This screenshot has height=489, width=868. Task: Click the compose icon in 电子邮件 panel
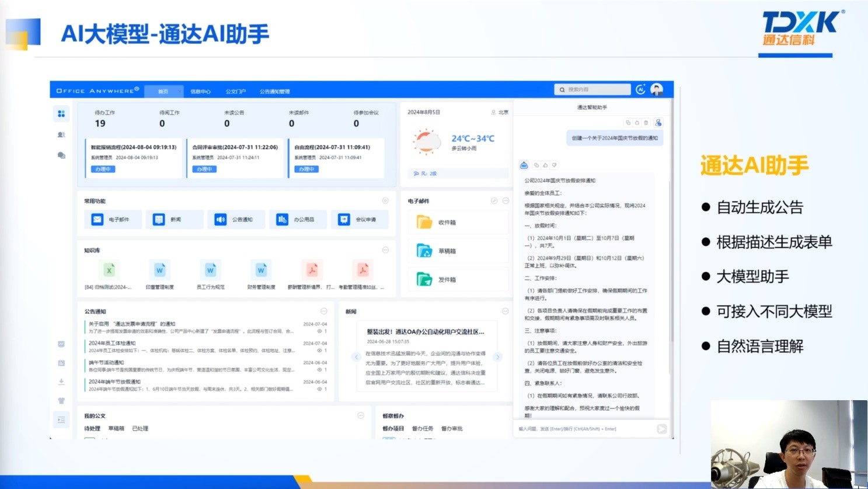(494, 200)
